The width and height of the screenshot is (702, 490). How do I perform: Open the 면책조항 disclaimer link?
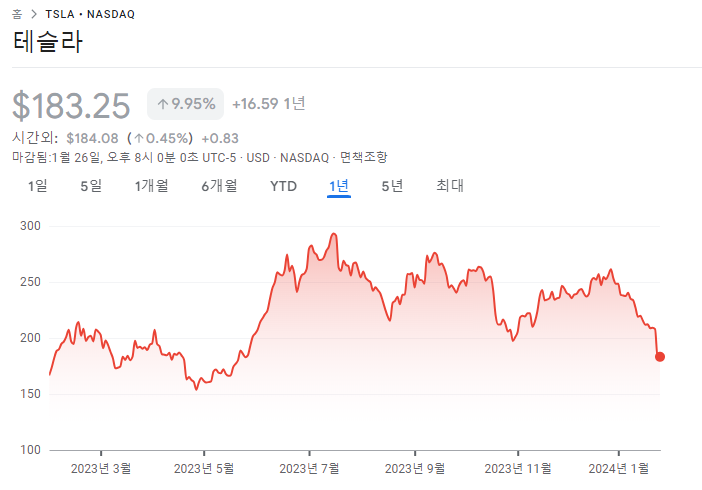pos(364,157)
